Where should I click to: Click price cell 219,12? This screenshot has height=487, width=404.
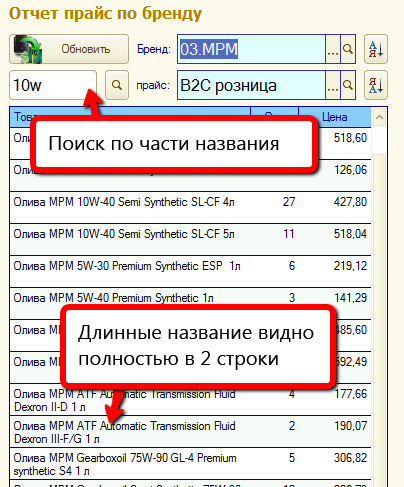350,266
